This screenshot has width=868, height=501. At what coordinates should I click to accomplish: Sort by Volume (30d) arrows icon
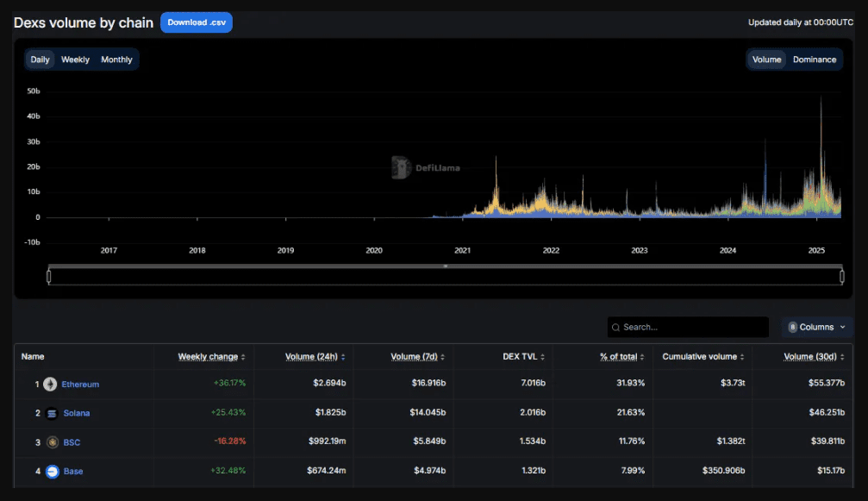click(x=842, y=358)
